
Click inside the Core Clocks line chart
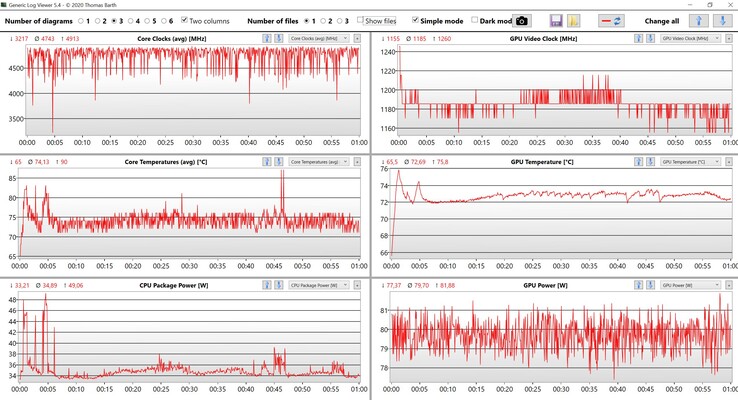(x=193, y=89)
